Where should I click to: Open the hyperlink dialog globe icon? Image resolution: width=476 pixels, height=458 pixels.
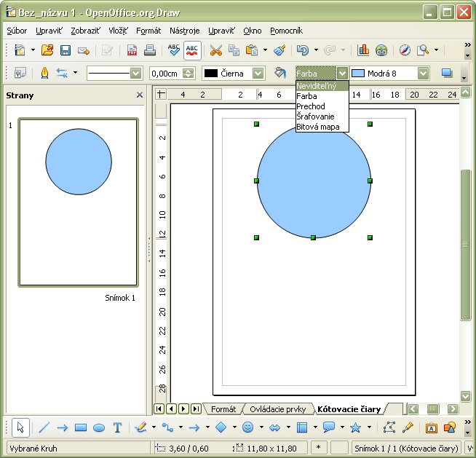pos(381,50)
